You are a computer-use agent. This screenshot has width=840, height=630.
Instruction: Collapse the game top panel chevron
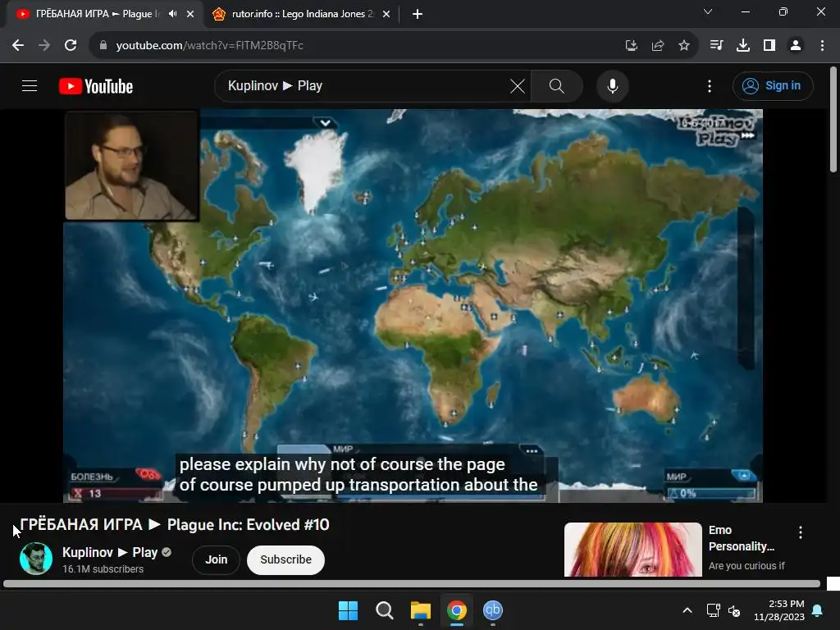pyautogui.click(x=325, y=123)
